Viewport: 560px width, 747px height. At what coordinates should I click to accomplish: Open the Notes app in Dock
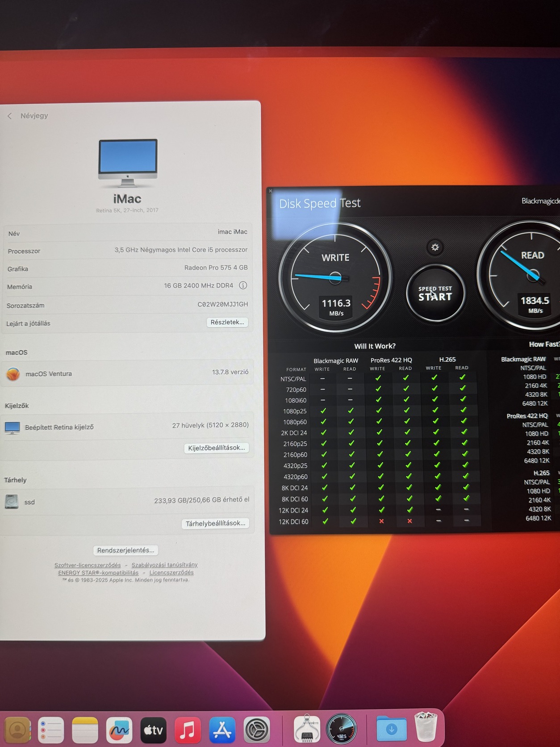tap(85, 730)
